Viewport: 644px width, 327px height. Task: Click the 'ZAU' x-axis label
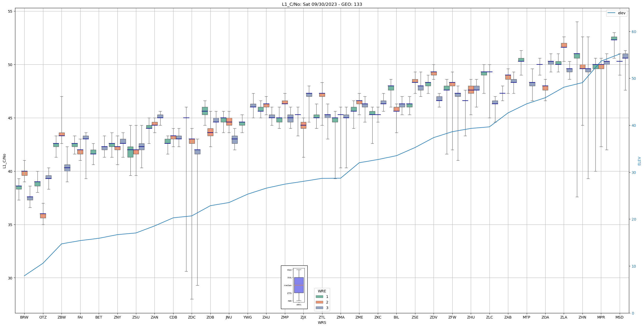(266, 317)
